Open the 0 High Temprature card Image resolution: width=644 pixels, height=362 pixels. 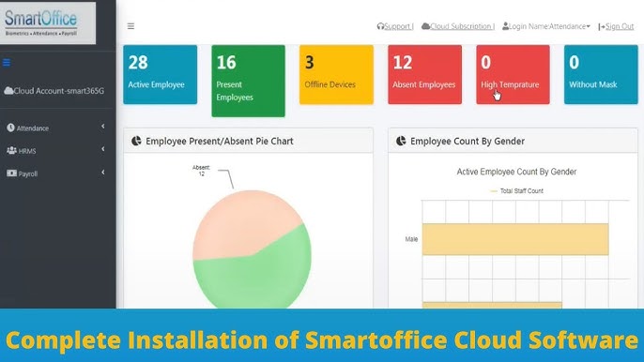513,74
